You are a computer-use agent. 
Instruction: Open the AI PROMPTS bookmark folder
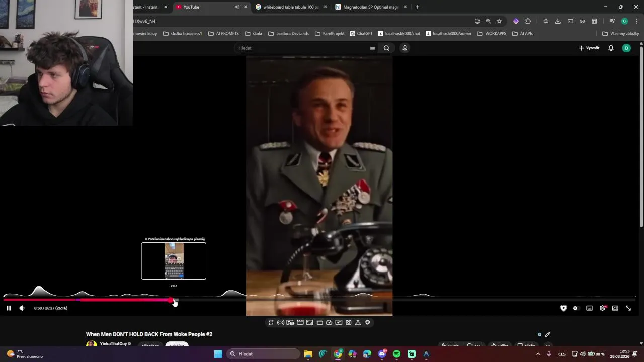coord(223,34)
